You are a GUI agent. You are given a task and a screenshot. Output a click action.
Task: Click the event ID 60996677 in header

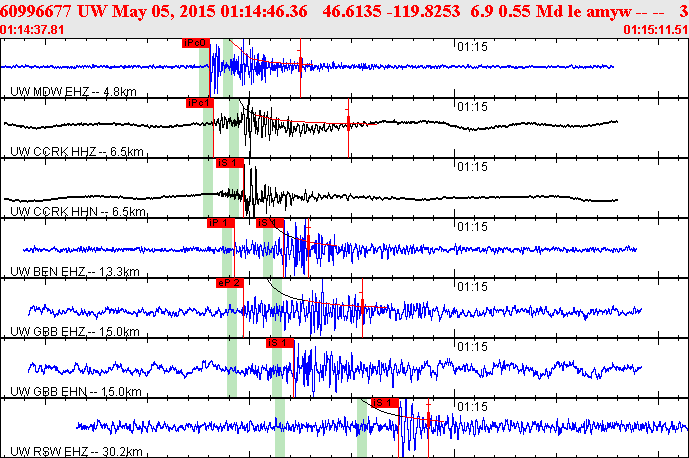(36, 11)
